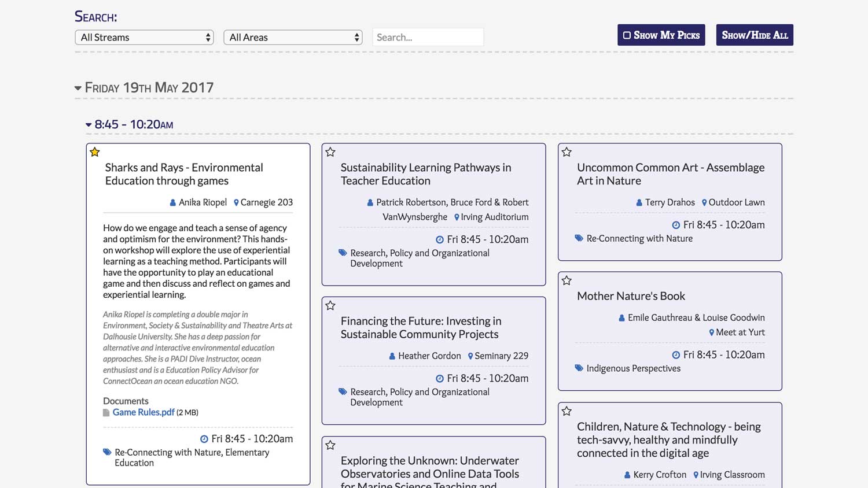Star Exploring the Unknown session

[x=330, y=445]
